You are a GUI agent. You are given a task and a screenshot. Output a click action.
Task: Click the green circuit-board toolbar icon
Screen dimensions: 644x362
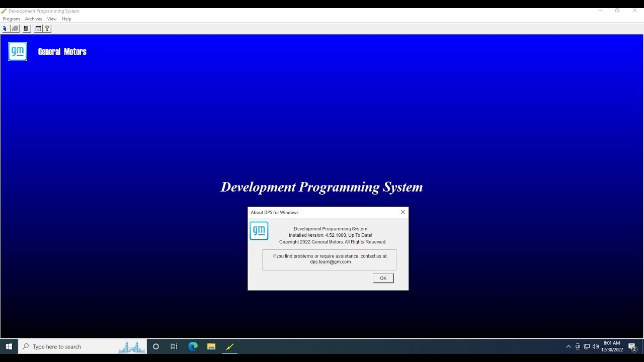[26, 29]
